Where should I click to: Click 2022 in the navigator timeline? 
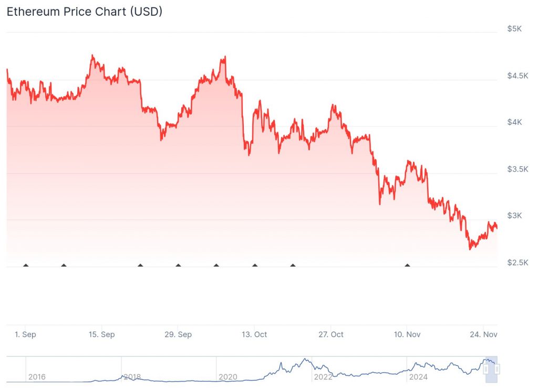pyautogui.click(x=323, y=377)
